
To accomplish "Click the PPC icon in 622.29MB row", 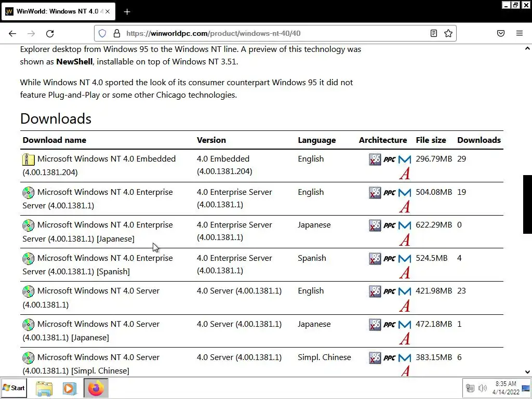I will pyautogui.click(x=390, y=225).
